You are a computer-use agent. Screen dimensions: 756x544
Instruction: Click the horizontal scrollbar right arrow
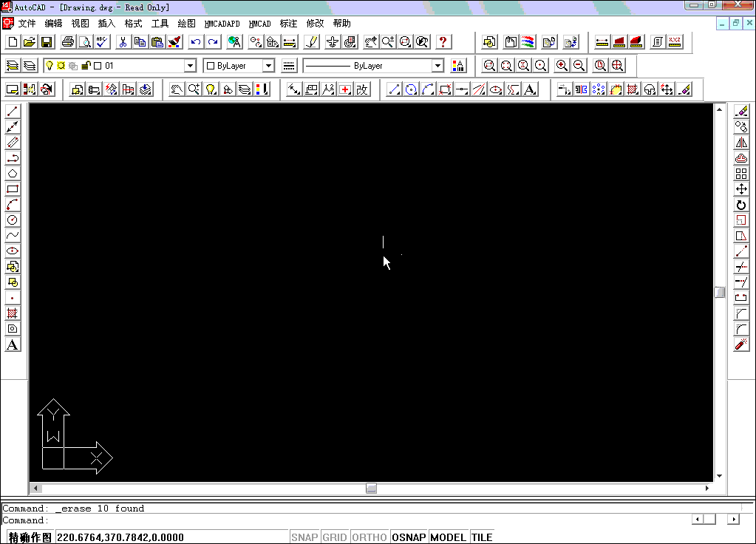pyautogui.click(x=706, y=488)
